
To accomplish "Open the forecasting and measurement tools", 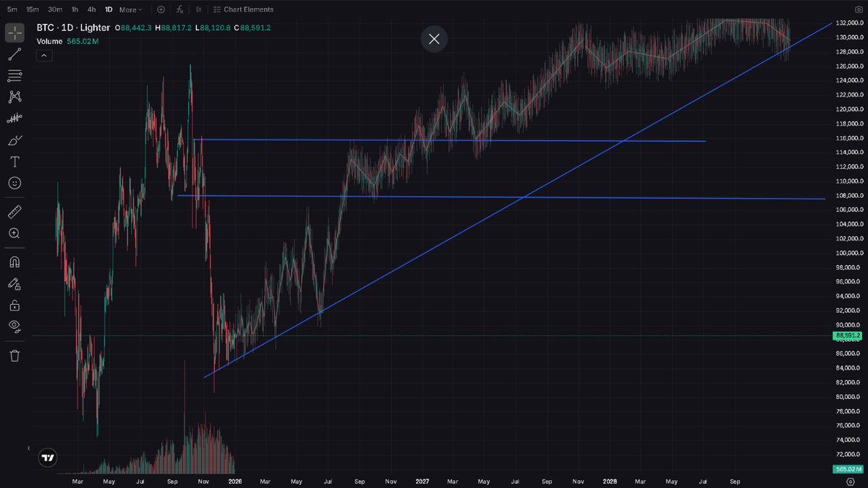I will [x=14, y=118].
